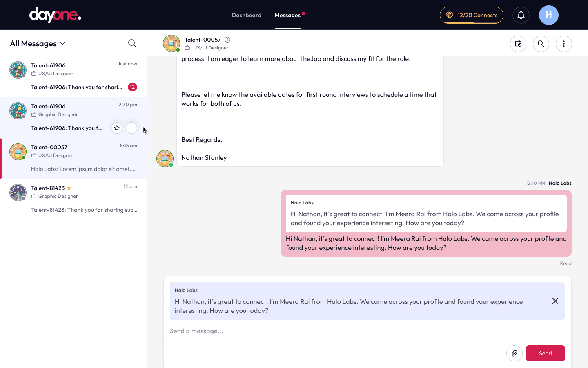Click the 8:16 am timestamp
Image resolution: width=588 pixels, height=368 pixels.
(129, 146)
